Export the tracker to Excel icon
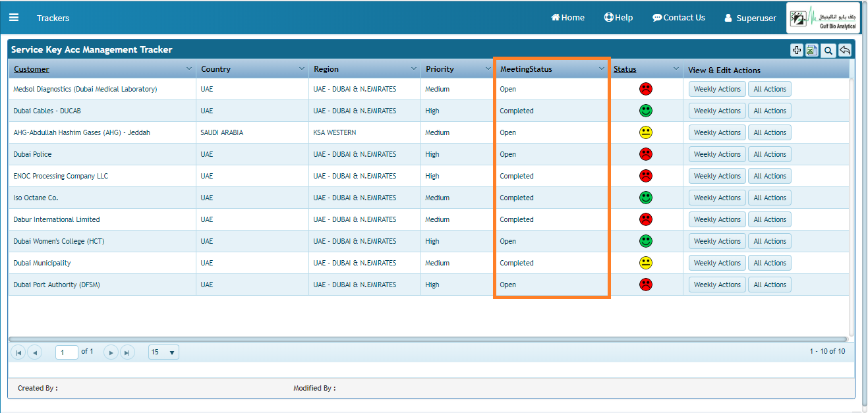Image resolution: width=868 pixels, height=413 pixels. pos(812,50)
